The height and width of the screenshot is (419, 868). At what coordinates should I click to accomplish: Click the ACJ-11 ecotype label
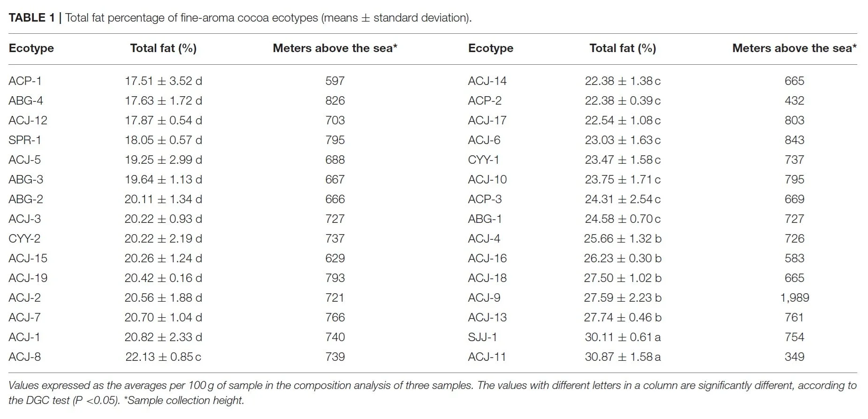click(487, 357)
